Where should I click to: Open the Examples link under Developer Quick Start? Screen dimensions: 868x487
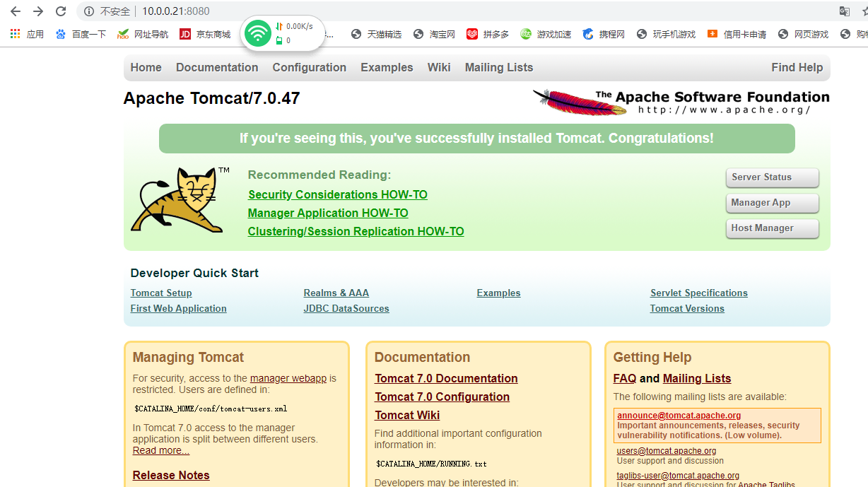coord(499,293)
